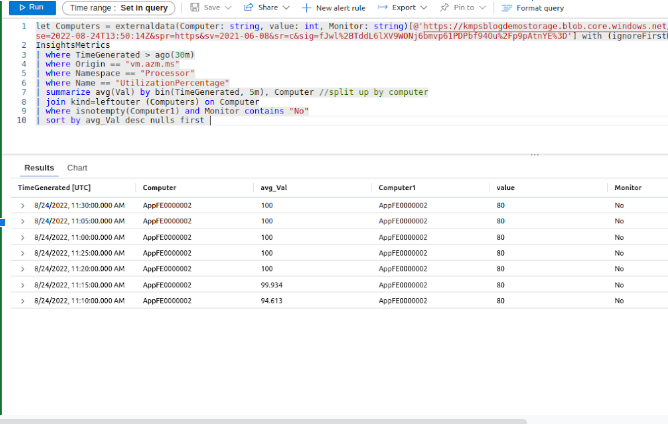668x424 pixels.
Task: Click the "Processor" string on line 5
Action: pos(167,73)
